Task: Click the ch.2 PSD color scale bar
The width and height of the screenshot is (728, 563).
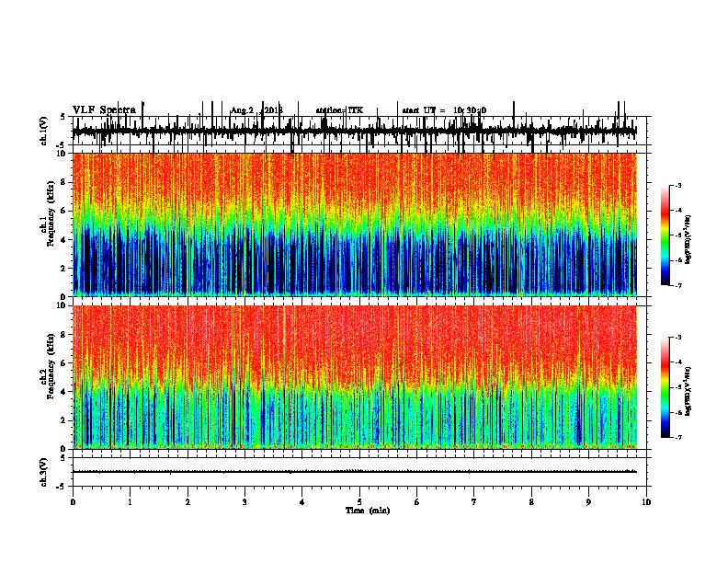Action: pos(665,387)
